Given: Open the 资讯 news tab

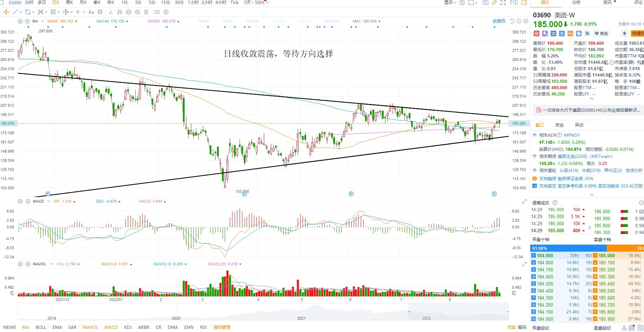Looking at the screenshot, I should pyautogui.click(x=607, y=2).
